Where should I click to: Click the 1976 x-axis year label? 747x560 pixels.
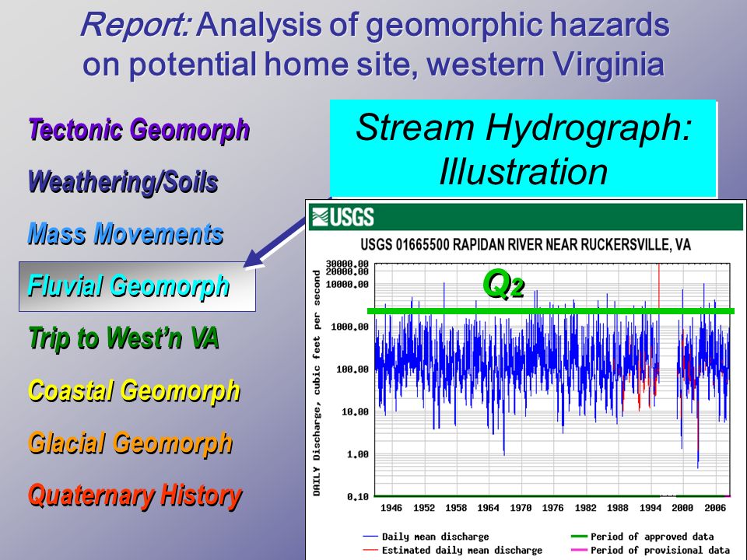point(552,508)
